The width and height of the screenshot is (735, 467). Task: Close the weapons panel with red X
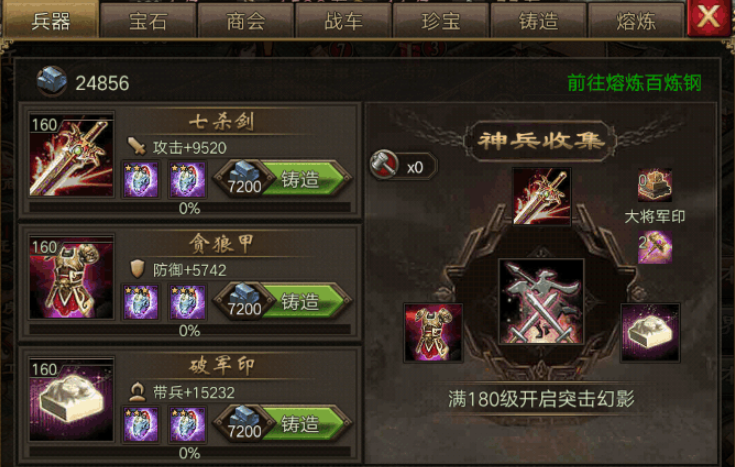[x=708, y=18]
